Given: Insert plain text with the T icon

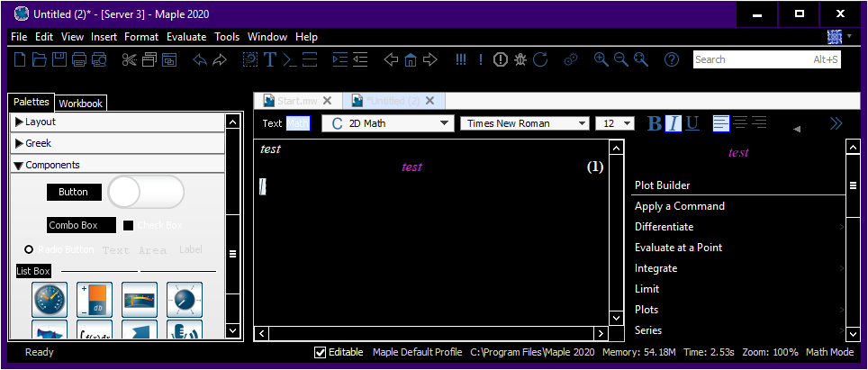Looking at the screenshot, I should (x=269, y=59).
